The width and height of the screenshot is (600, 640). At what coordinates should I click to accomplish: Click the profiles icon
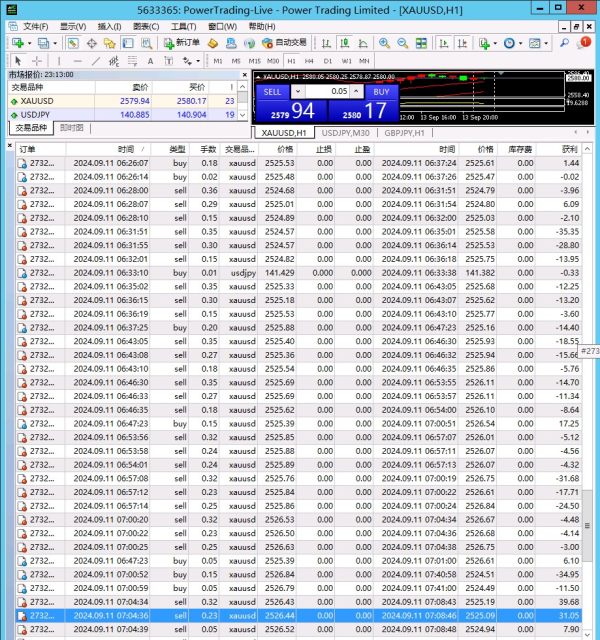43,43
